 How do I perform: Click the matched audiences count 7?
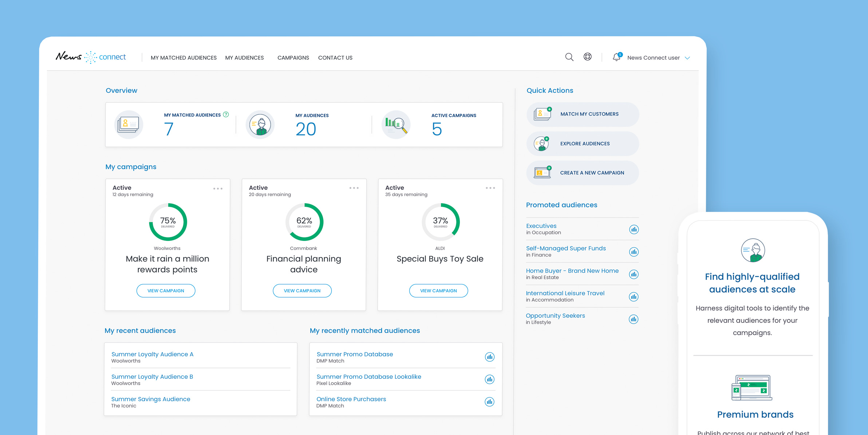tap(169, 129)
